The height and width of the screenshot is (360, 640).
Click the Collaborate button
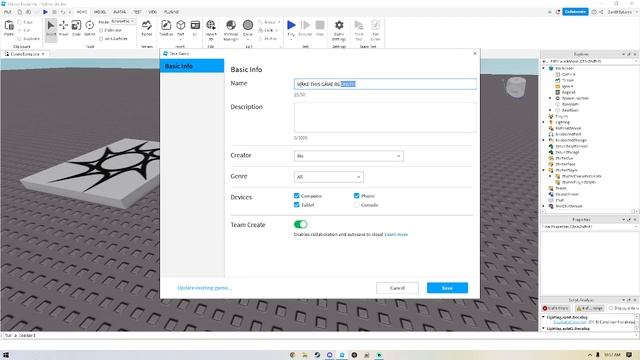click(x=576, y=12)
